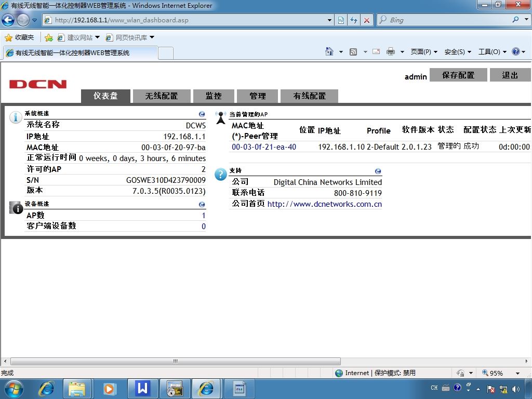Click the 系统概述 info icon
The height and width of the screenshot is (399, 532).
point(16,117)
